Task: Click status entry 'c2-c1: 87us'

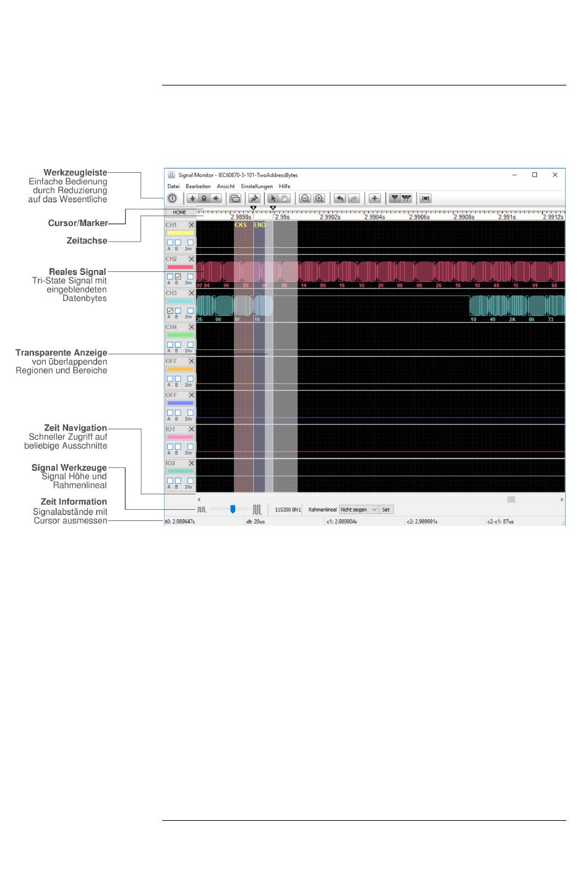Action: [x=500, y=522]
